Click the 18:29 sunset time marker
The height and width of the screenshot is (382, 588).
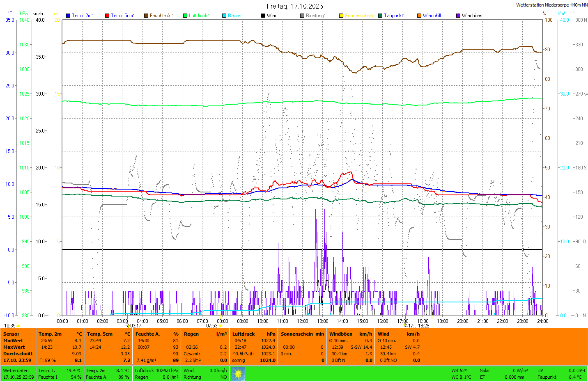tap(423, 326)
